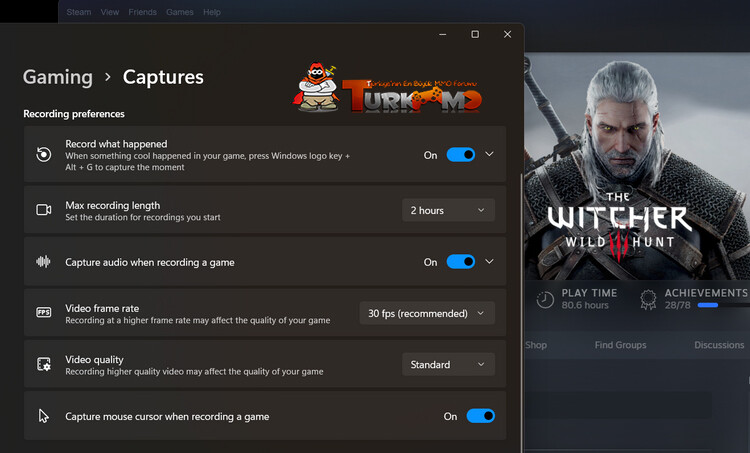Viewport: 750px width, 453px height.
Task: Click The Witcher Wild Hunt banner artwork
Action: click(637, 166)
